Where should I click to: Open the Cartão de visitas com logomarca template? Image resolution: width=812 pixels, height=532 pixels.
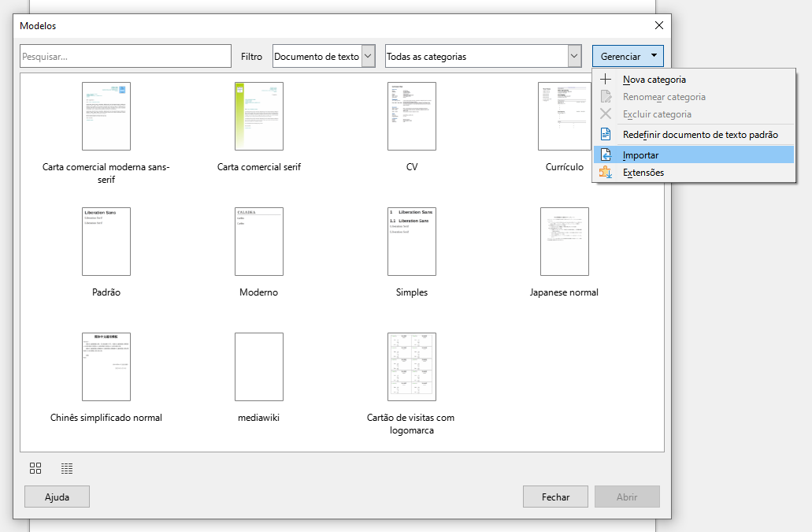tap(411, 366)
